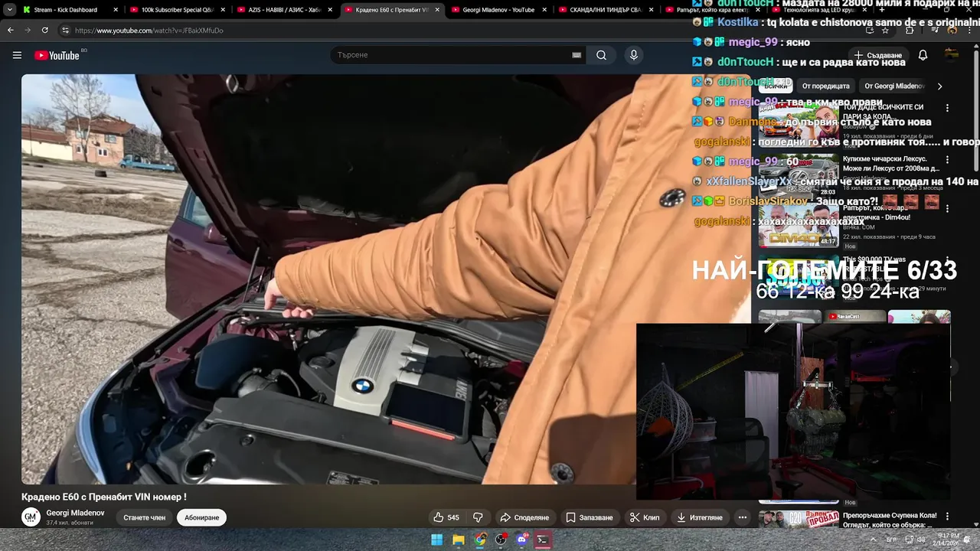Open Chrome from the taskbar
980x551 pixels.
(x=479, y=540)
